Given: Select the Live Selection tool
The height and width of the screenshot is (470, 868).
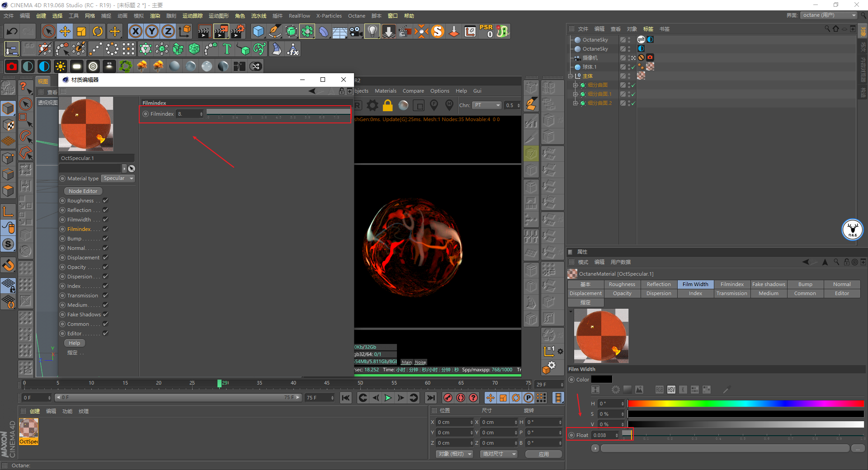Looking at the screenshot, I should pos(48,31).
